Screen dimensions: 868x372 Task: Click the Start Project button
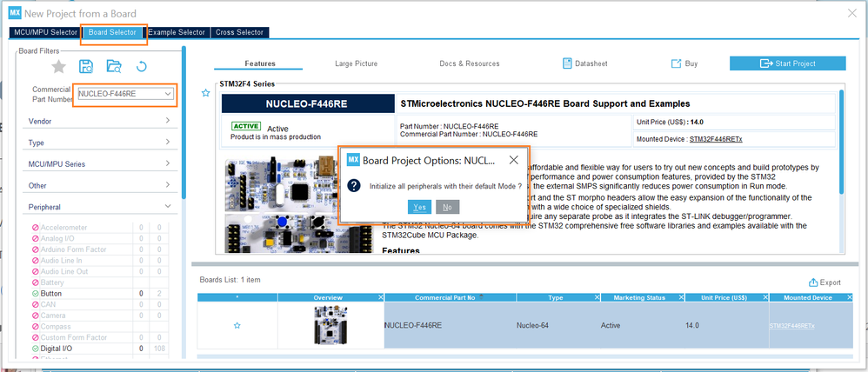coord(787,63)
